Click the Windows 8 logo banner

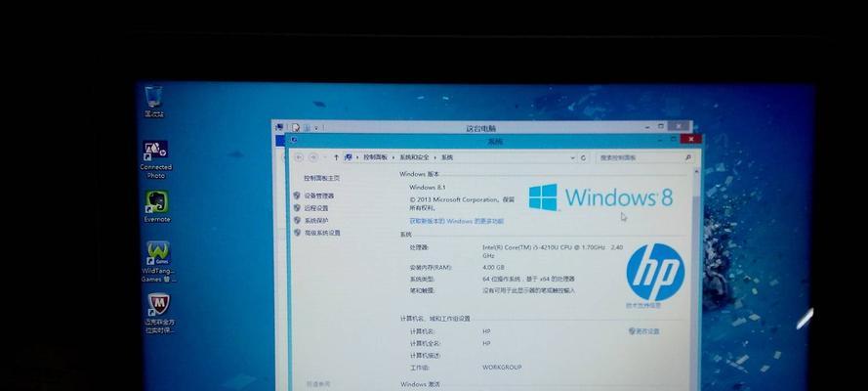coord(601,197)
